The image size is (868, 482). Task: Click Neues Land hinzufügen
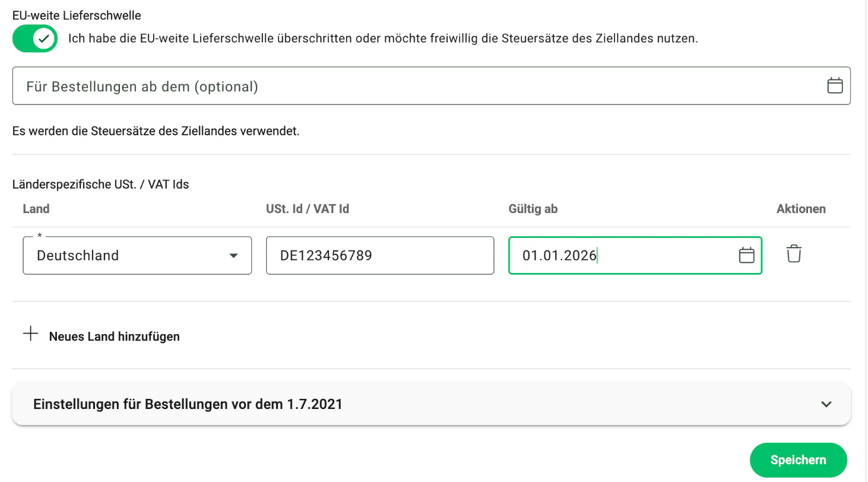point(115,337)
